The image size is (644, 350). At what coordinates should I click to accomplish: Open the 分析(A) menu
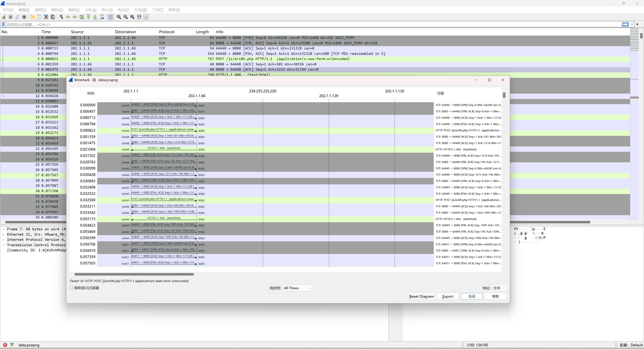[x=90, y=10]
